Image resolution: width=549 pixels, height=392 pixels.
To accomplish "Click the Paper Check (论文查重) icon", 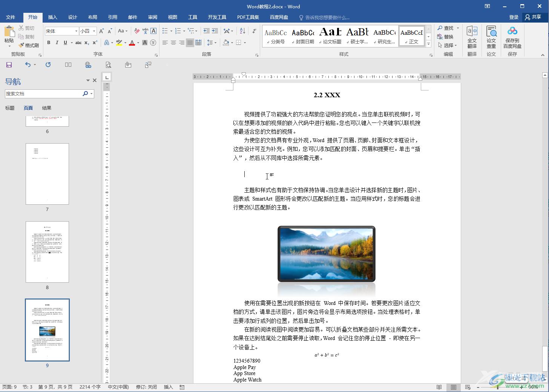I will 491,37.
